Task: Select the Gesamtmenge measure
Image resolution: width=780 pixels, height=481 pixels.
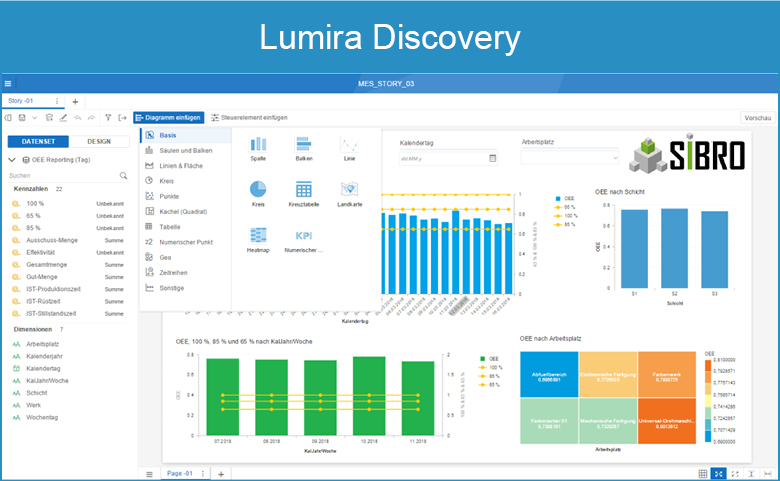Action: tap(68, 265)
